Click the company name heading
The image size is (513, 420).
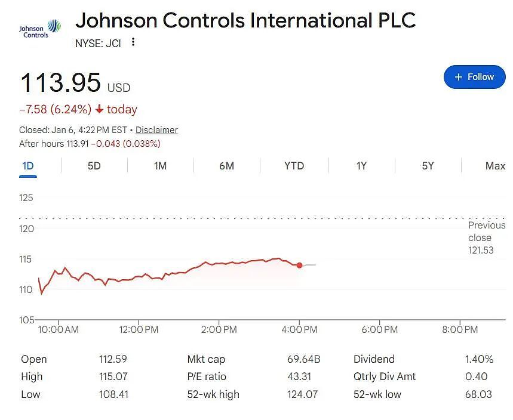pyautogui.click(x=245, y=20)
